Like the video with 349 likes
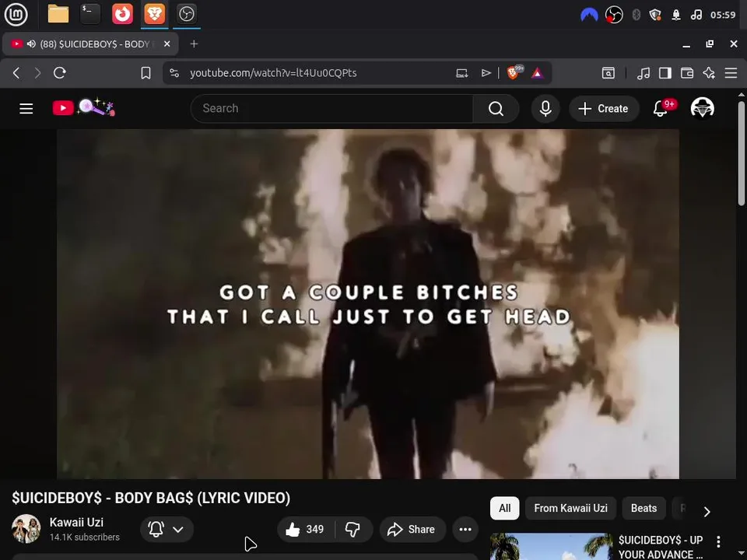 click(305, 529)
